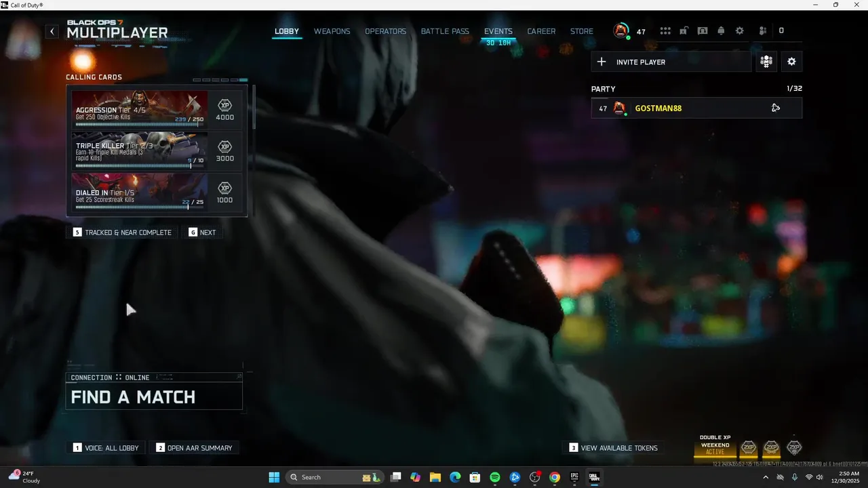This screenshot has height=488, width=868.
Task: Open Google Chrome from the taskbar
Action: tap(555, 477)
